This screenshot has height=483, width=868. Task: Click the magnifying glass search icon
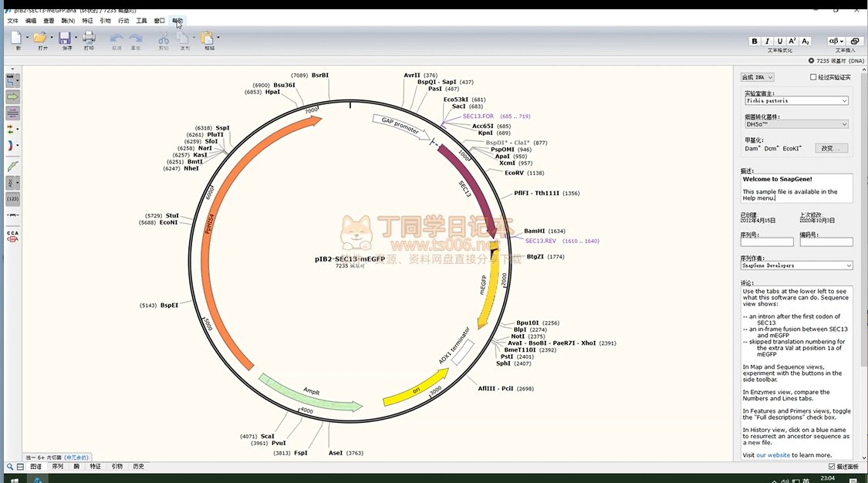click(x=10, y=467)
